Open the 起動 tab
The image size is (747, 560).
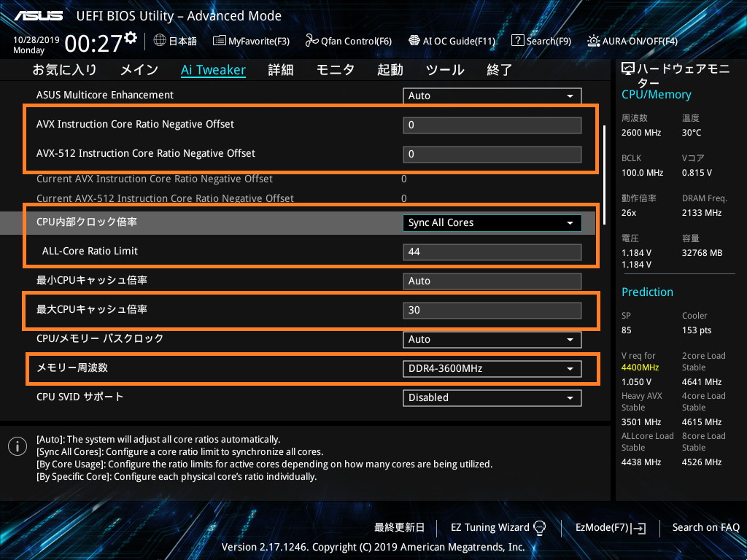tap(390, 70)
